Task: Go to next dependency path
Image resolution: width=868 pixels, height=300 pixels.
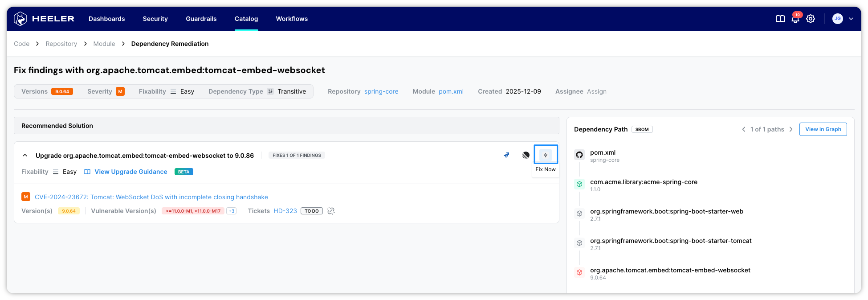Action: click(x=791, y=129)
